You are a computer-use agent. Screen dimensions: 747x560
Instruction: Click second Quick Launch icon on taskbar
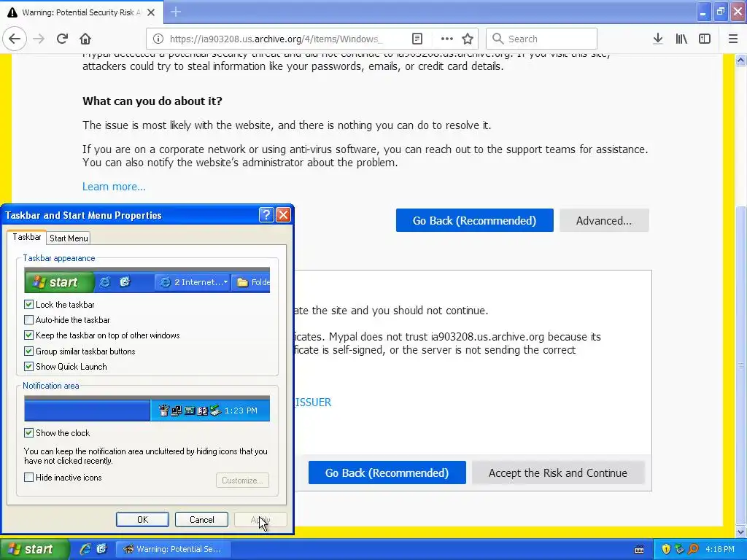pos(101,549)
